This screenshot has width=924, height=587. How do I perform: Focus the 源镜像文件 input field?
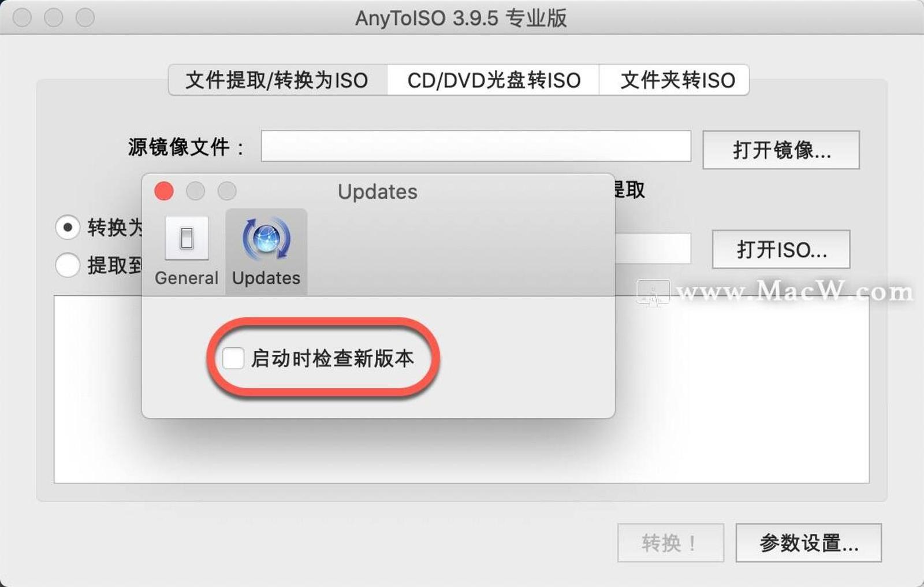[476, 146]
